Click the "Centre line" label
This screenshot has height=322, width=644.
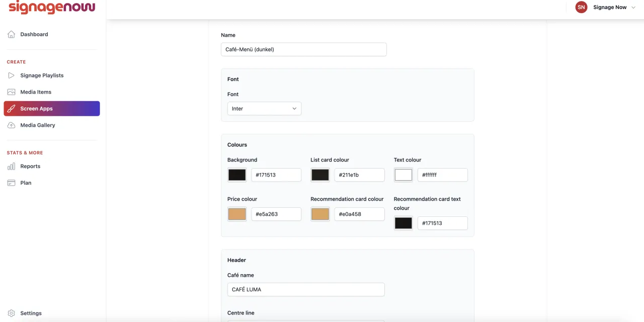[241, 313]
